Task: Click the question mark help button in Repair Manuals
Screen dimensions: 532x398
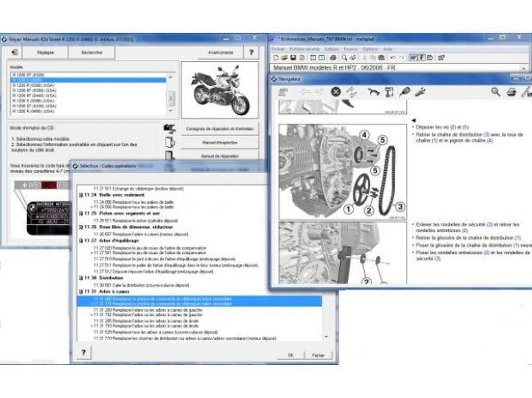Action: [x=251, y=52]
